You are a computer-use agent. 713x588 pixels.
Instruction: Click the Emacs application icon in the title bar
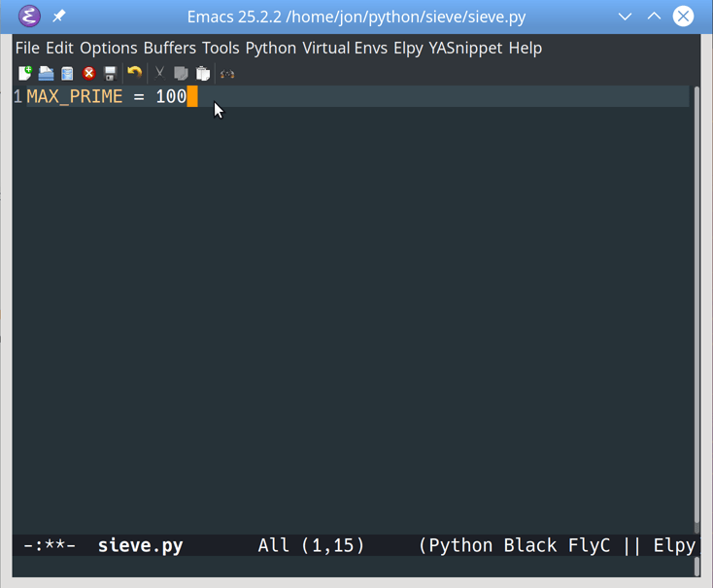[x=29, y=17]
